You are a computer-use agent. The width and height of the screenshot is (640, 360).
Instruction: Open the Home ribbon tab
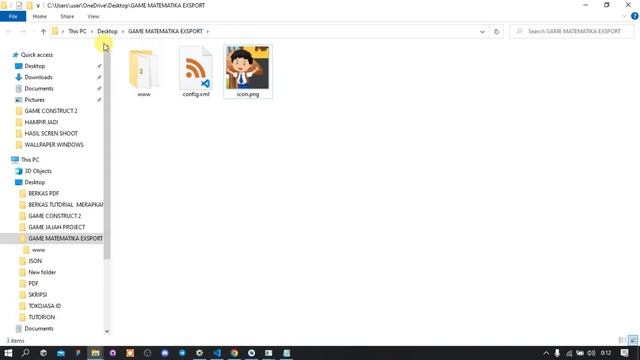click(x=40, y=16)
